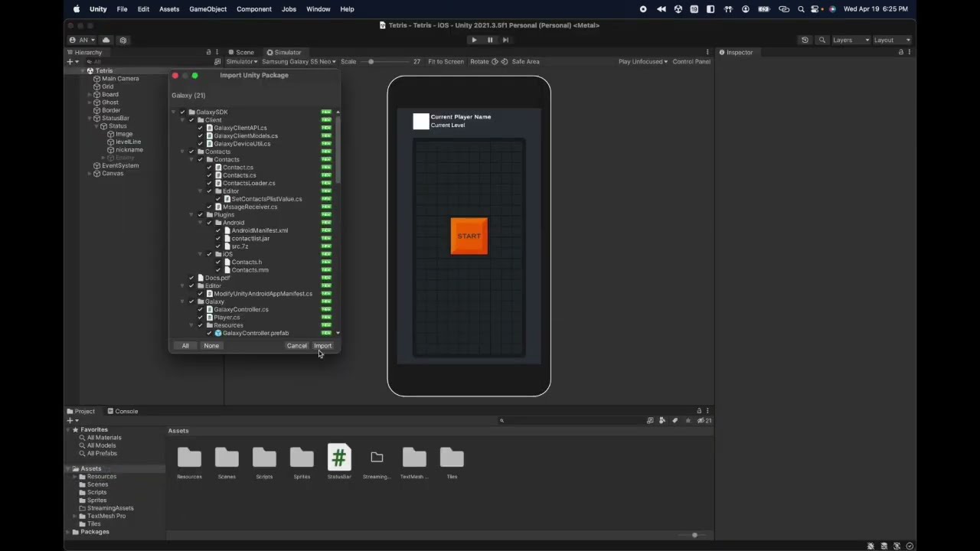Switch to the Scene tab
Screen dimensions: 980x551
point(241,52)
